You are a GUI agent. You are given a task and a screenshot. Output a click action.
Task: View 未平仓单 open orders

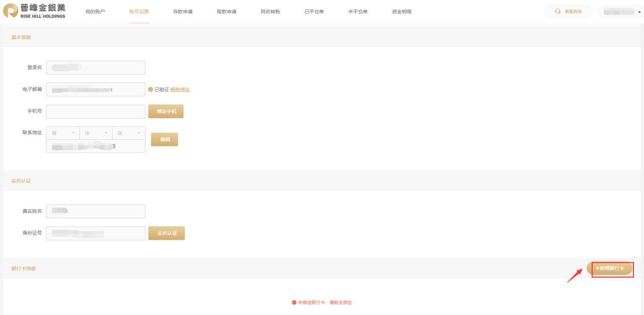click(x=358, y=12)
